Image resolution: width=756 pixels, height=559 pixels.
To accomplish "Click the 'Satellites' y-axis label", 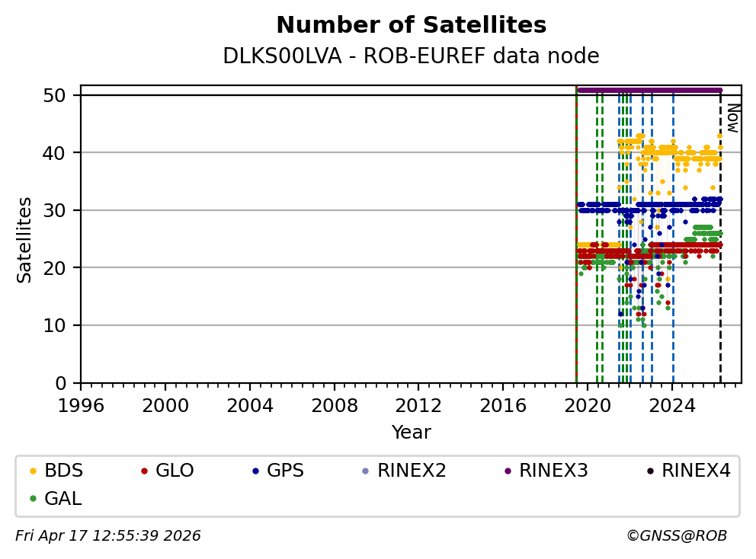I will coord(24,240).
